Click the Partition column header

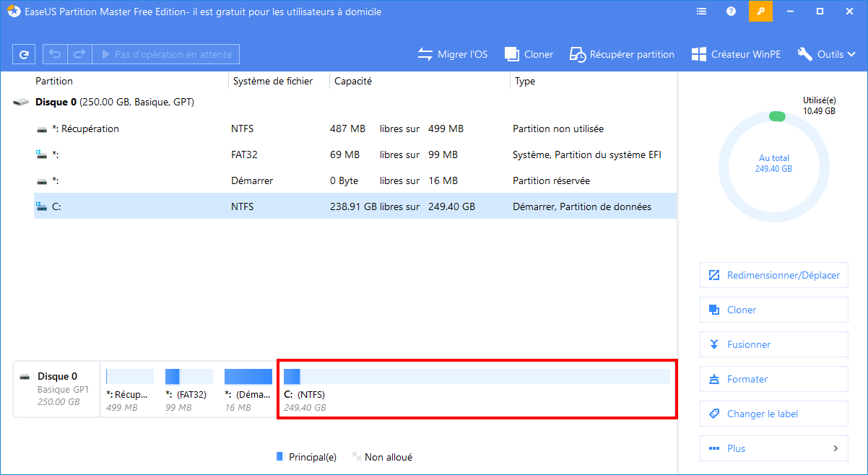(x=54, y=82)
